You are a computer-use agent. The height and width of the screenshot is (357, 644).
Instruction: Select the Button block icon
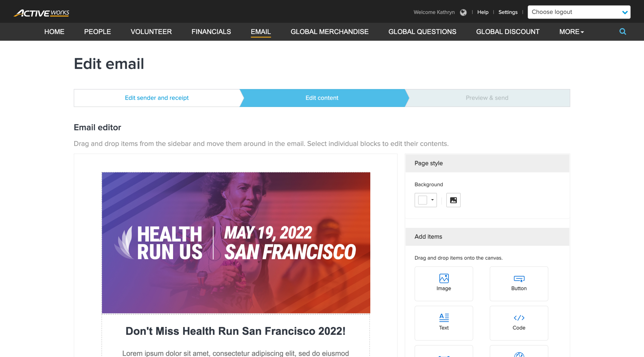point(519,283)
